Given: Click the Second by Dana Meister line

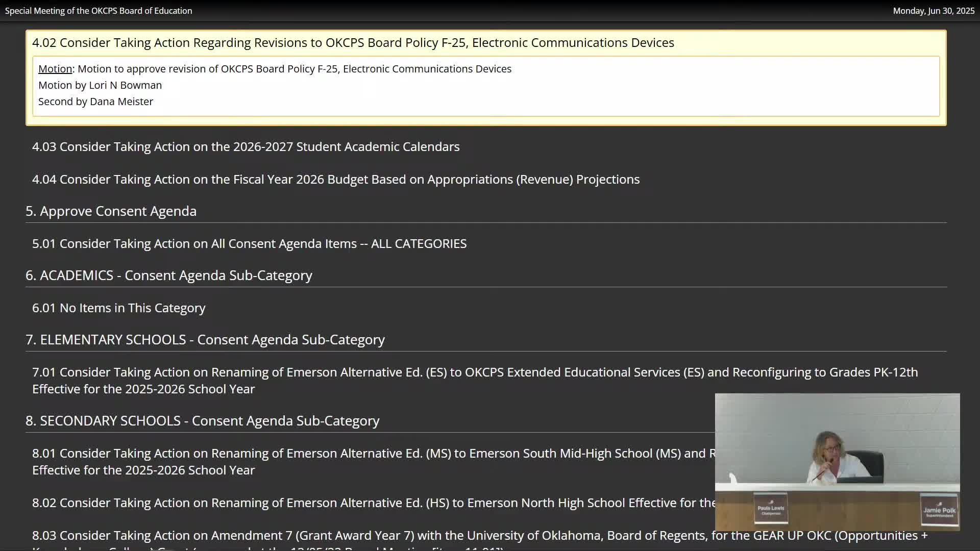Looking at the screenshot, I should click(x=95, y=102).
